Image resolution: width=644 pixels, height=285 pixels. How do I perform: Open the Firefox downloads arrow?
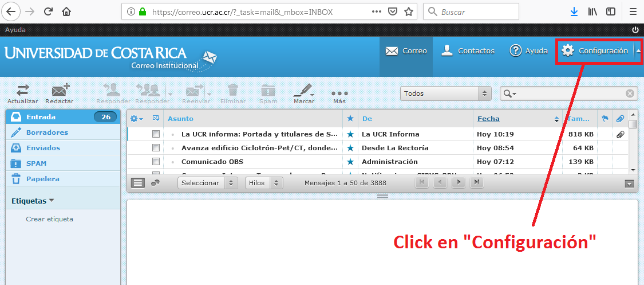point(574,12)
